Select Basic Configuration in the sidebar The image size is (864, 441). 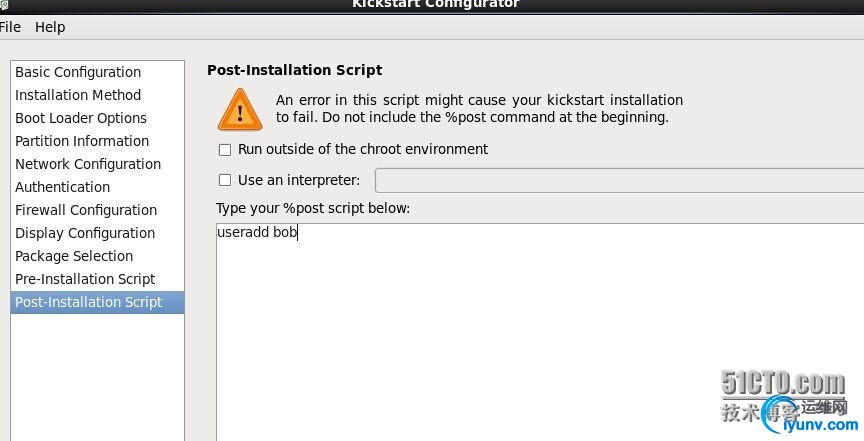tap(98, 72)
